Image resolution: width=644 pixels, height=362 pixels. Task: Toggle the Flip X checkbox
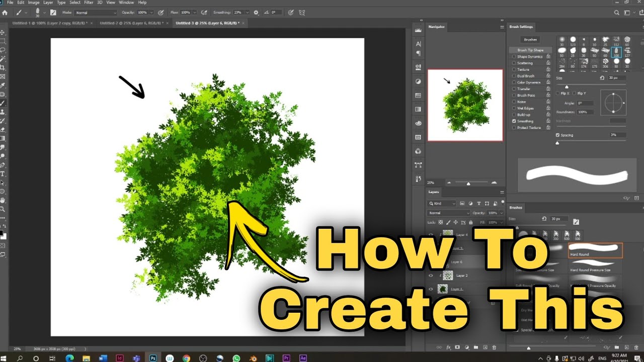tap(558, 94)
